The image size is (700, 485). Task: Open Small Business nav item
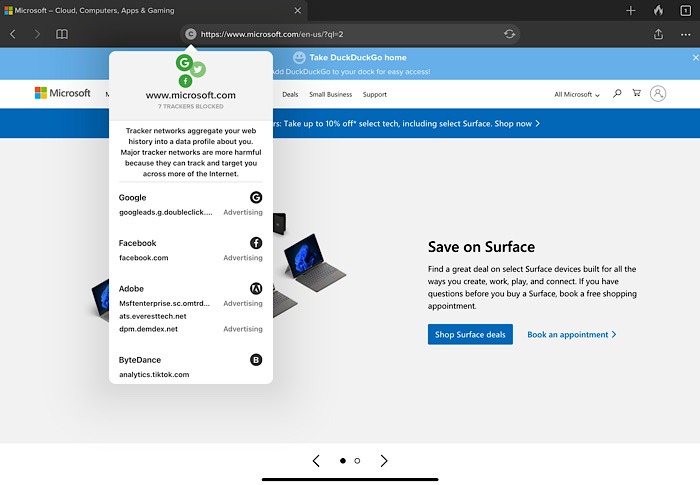point(330,94)
